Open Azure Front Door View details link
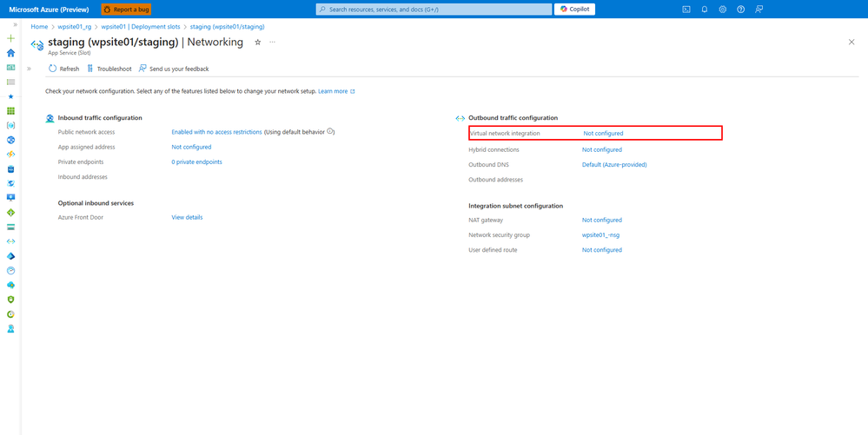Viewport: 868px width, 435px height. click(x=187, y=217)
